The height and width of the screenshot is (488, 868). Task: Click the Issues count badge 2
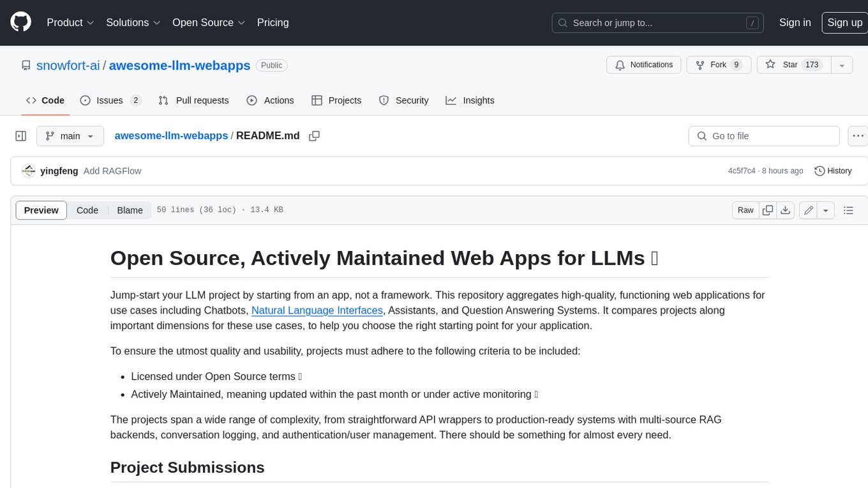tap(135, 100)
